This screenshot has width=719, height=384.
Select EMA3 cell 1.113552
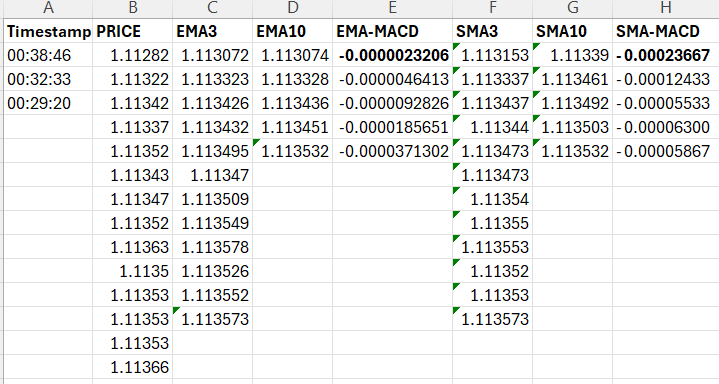[212, 295]
